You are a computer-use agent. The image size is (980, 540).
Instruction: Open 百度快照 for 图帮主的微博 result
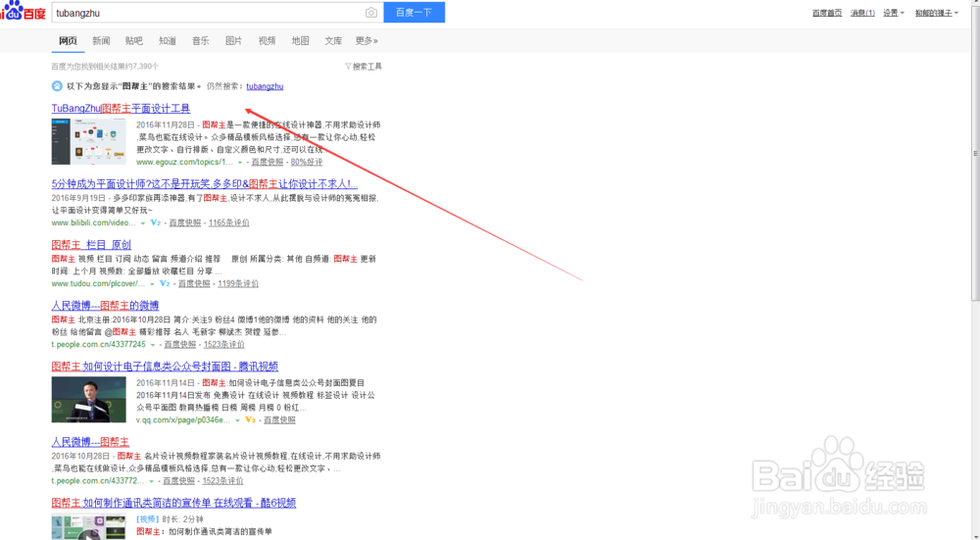pos(180,344)
